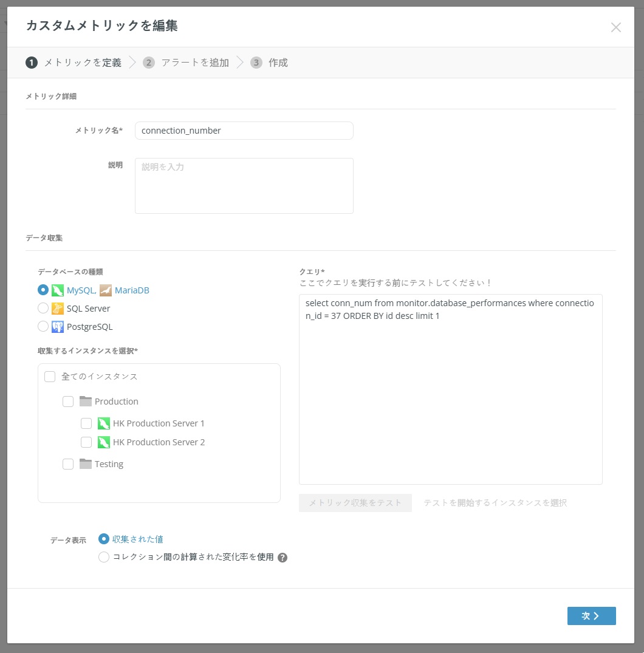Focus the 説明 description text area

pos(244,186)
